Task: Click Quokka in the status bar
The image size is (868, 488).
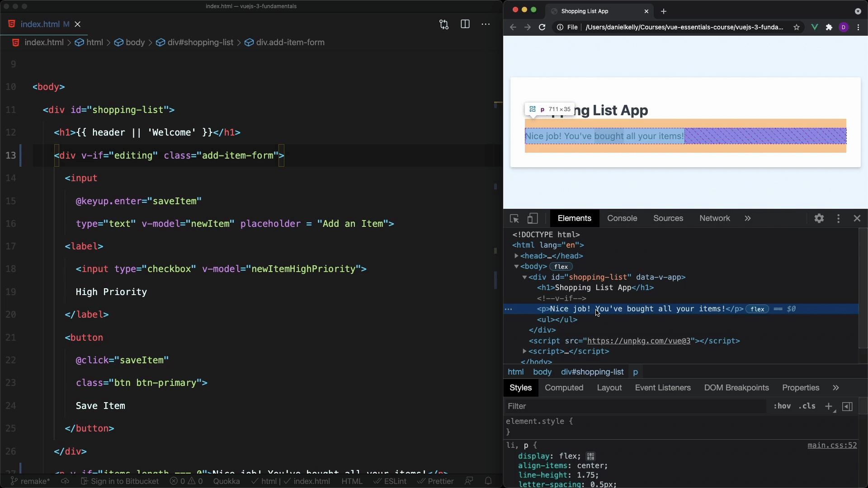Action: [x=226, y=481]
